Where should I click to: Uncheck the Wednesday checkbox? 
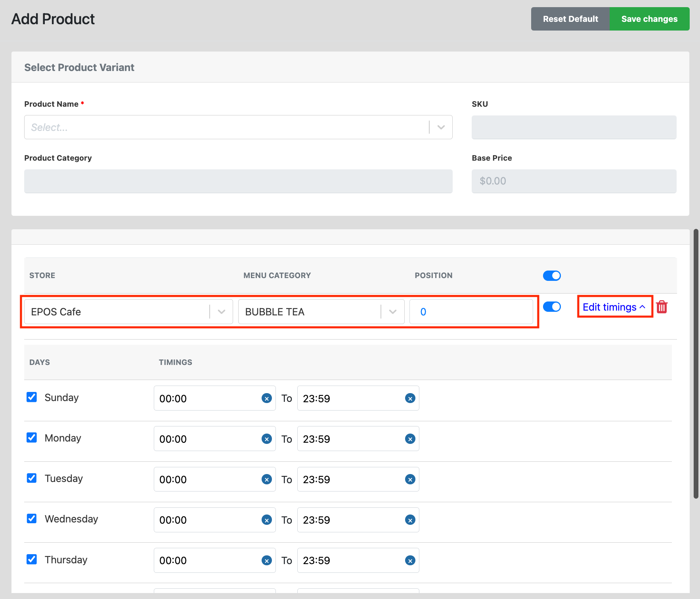[x=32, y=518]
